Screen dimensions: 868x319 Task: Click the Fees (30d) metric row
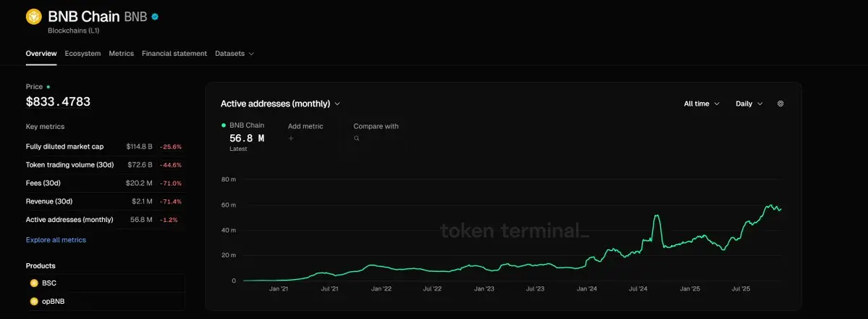(x=104, y=183)
